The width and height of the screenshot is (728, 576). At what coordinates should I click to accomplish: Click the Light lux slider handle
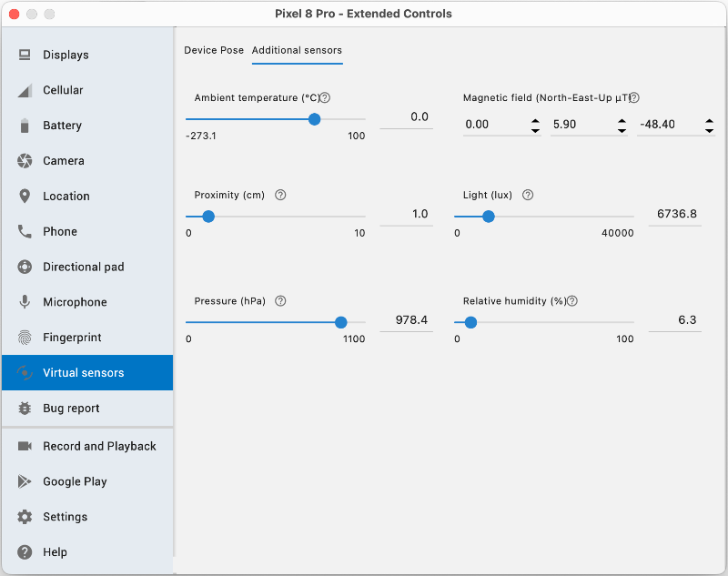[489, 217]
